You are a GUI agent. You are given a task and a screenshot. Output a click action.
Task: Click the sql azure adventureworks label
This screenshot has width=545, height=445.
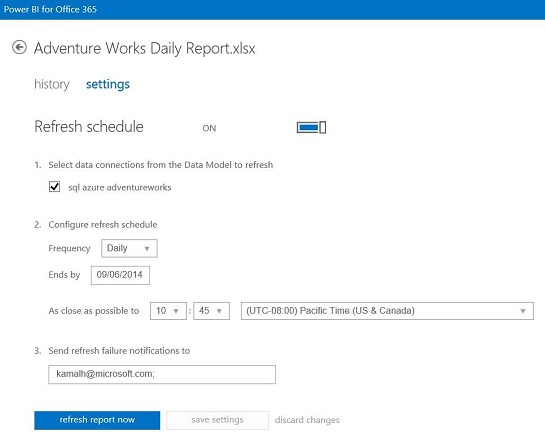[120, 188]
